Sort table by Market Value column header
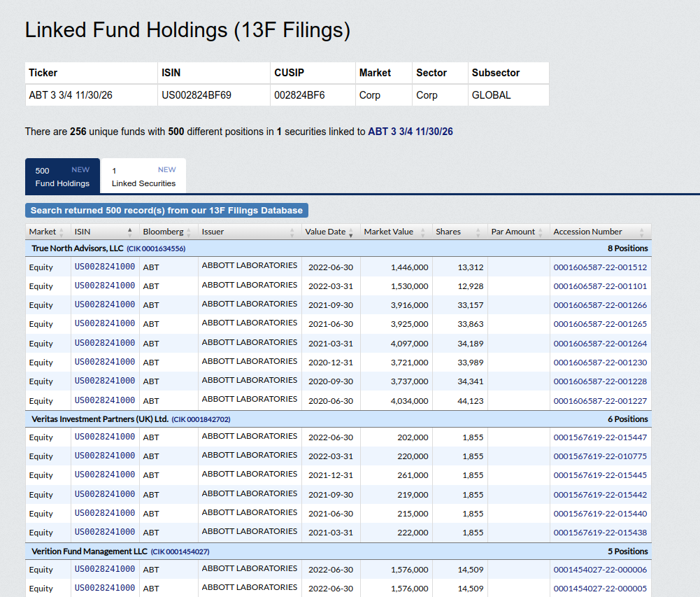This screenshot has width=700, height=597. (396, 232)
